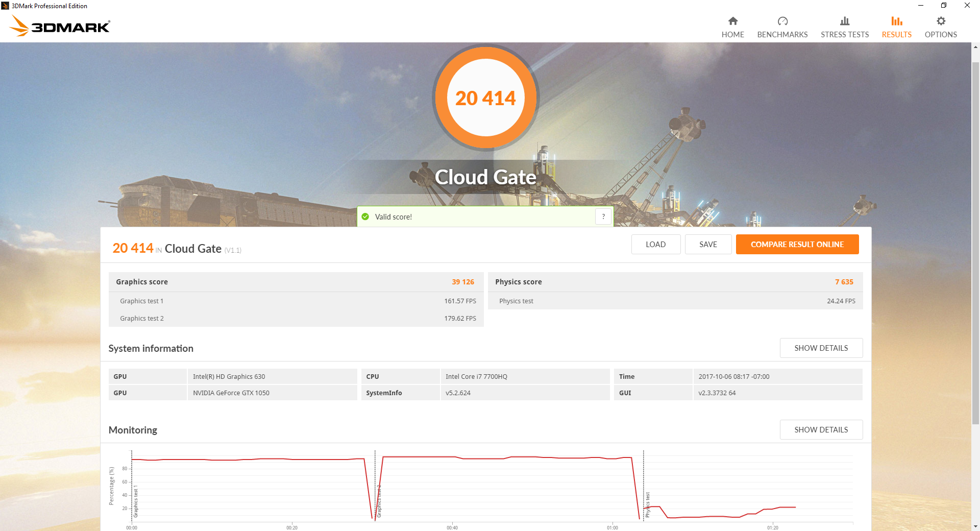
Task: Click Intel Core i7 7700HQ cell
Action: pos(525,376)
